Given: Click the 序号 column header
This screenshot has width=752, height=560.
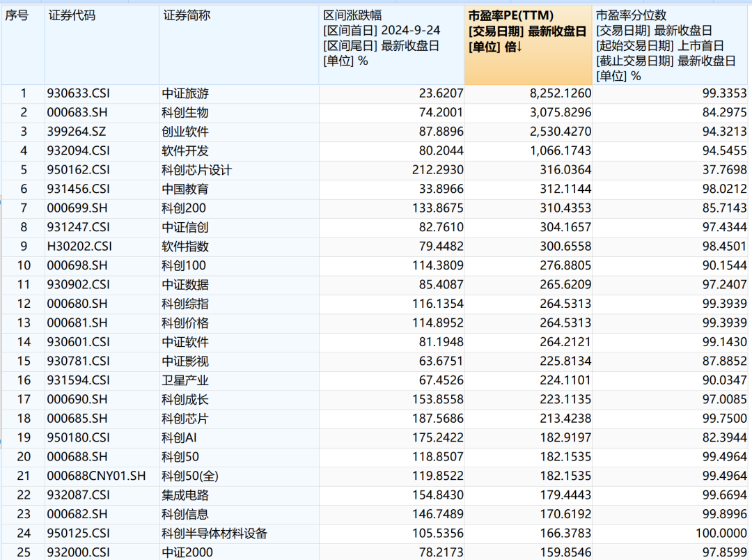Looking at the screenshot, I should 23,45.
